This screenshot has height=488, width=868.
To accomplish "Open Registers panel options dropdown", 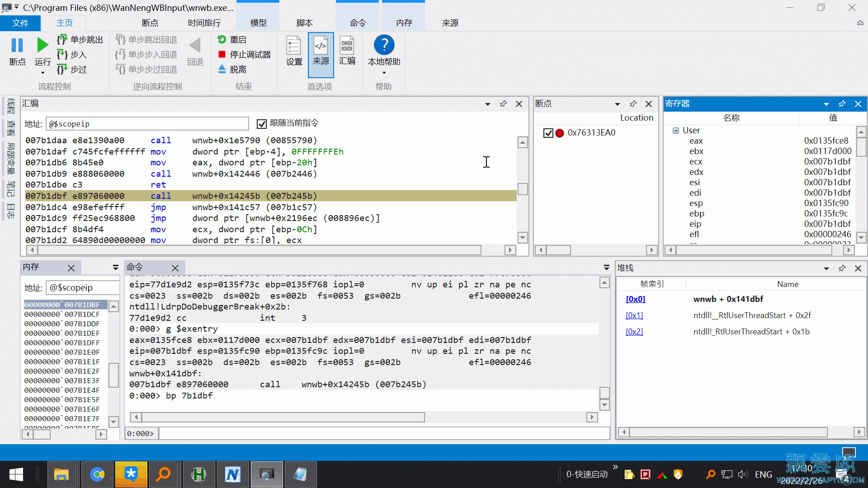I will point(826,104).
